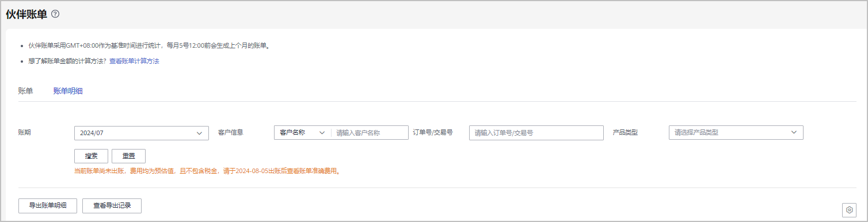
Task: Click the 伙伴账单 page title
Action: [26, 14]
